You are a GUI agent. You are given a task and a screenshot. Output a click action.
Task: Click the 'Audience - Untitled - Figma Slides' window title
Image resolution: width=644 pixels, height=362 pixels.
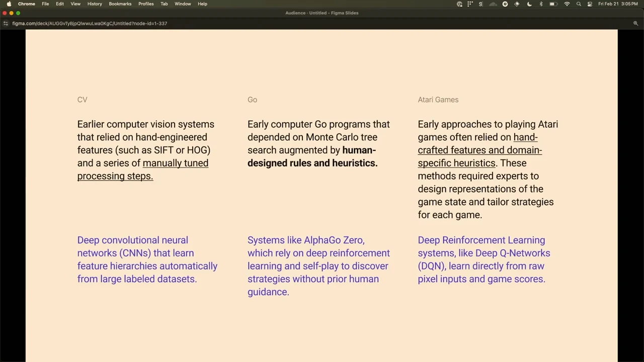tap(322, 13)
